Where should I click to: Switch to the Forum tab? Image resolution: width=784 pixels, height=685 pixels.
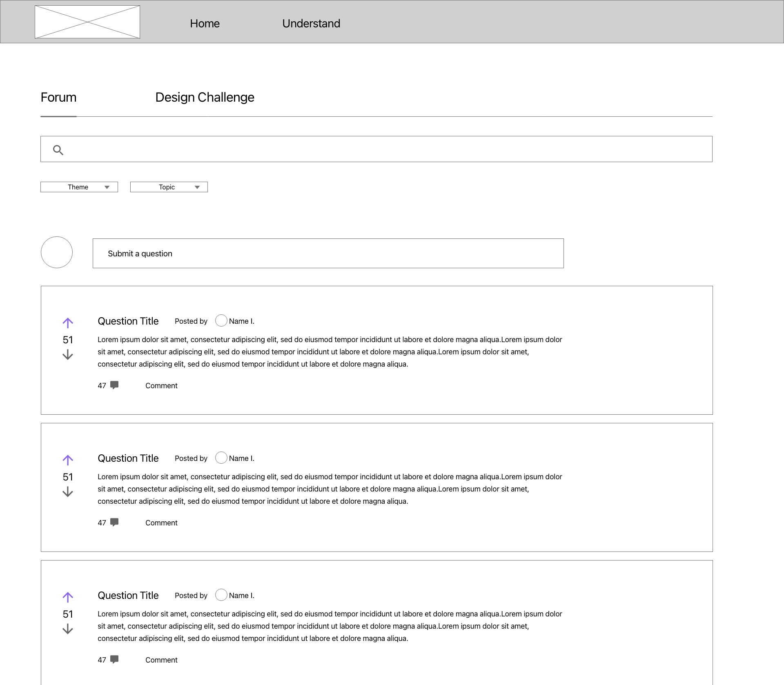click(58, 98)
